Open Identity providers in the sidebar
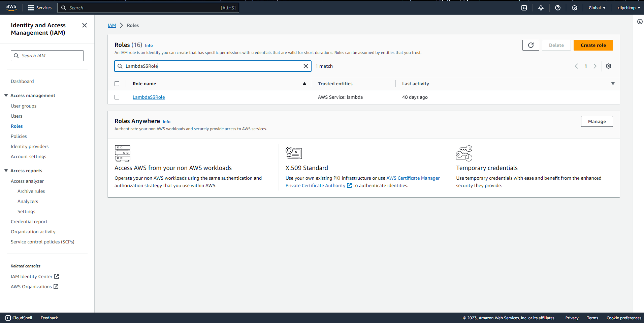 30,146
